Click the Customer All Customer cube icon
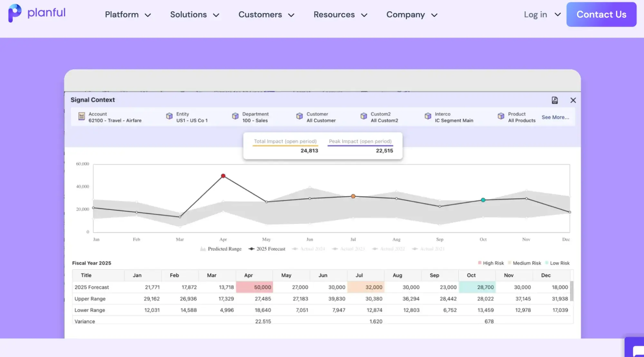The height and width of the screenshot is (357, 644). (x=299, y=116)
